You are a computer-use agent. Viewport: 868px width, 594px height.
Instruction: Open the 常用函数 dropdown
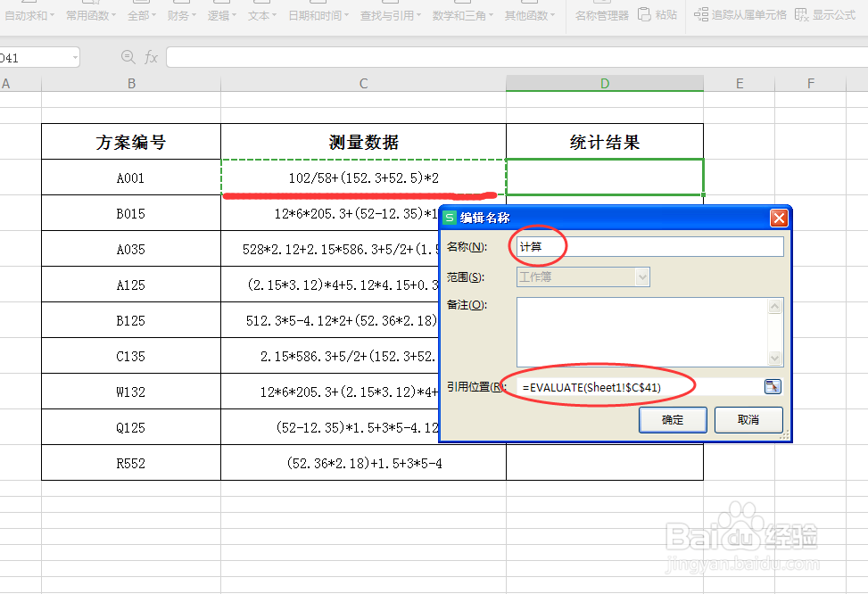coord(91,15)
